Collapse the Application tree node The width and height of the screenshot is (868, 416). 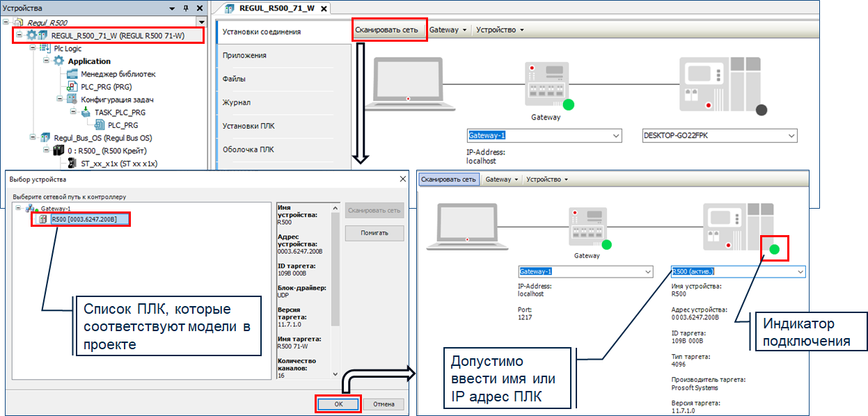(x=47, y=61)
